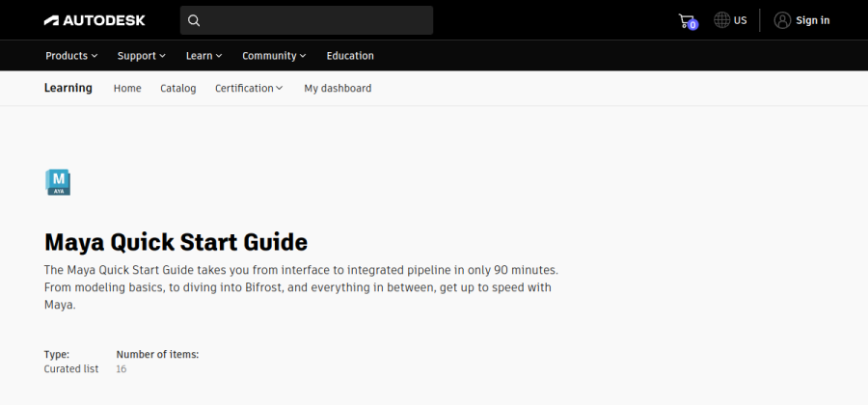Click the Autodesk logo
868x405 pixels.
tap(95, 20)
